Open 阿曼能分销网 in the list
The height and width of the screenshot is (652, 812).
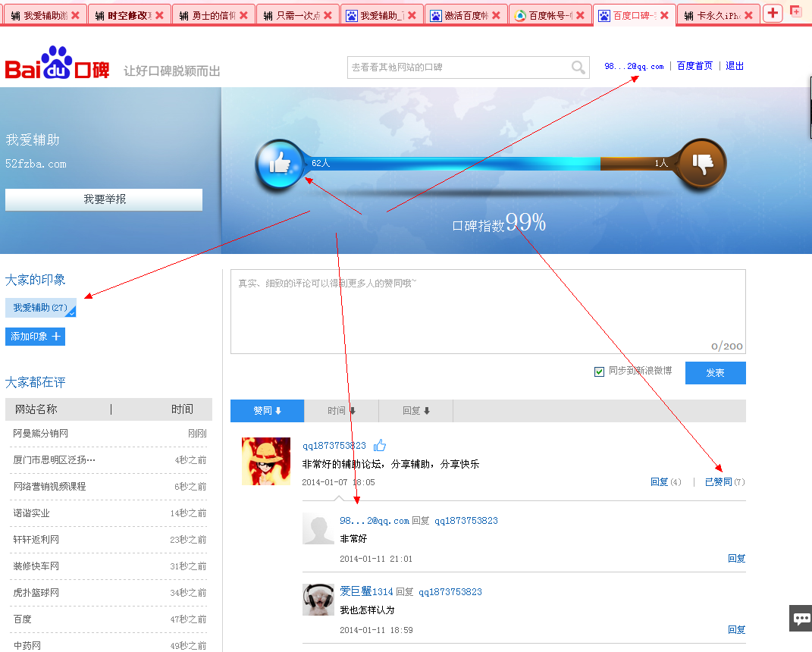click(40, 434)
